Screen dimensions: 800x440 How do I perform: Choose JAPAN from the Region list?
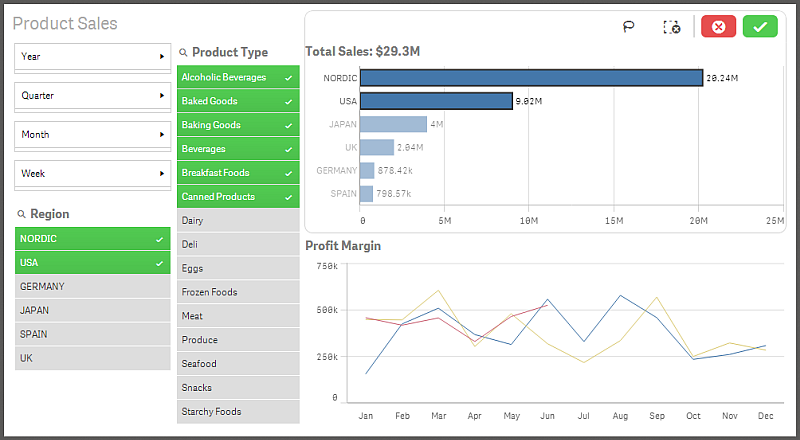pyautogui.click(x=92, y=311)
